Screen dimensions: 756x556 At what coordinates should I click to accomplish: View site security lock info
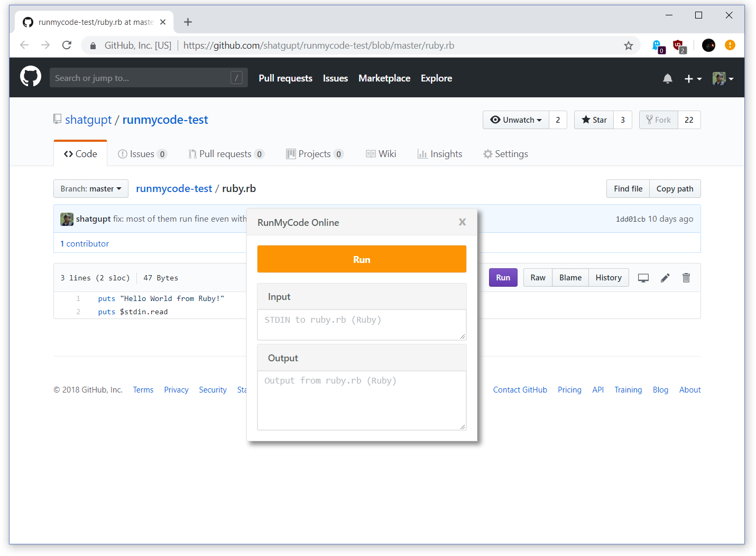[x=93, y=45]
